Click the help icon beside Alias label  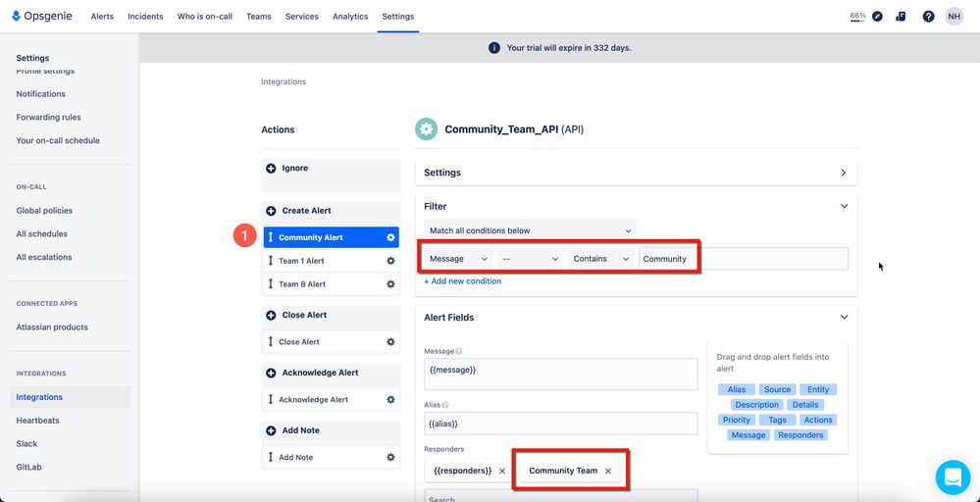pos(445,405)
